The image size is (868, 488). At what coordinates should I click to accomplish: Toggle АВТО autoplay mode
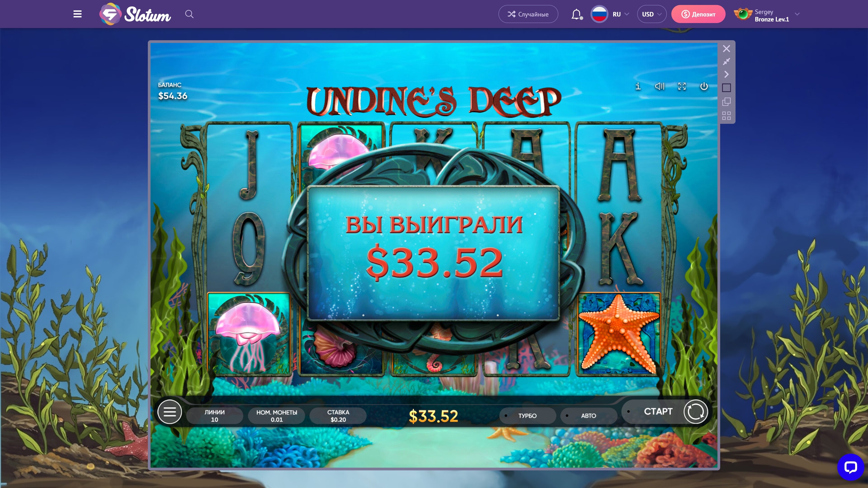click(x=588, y=416)
